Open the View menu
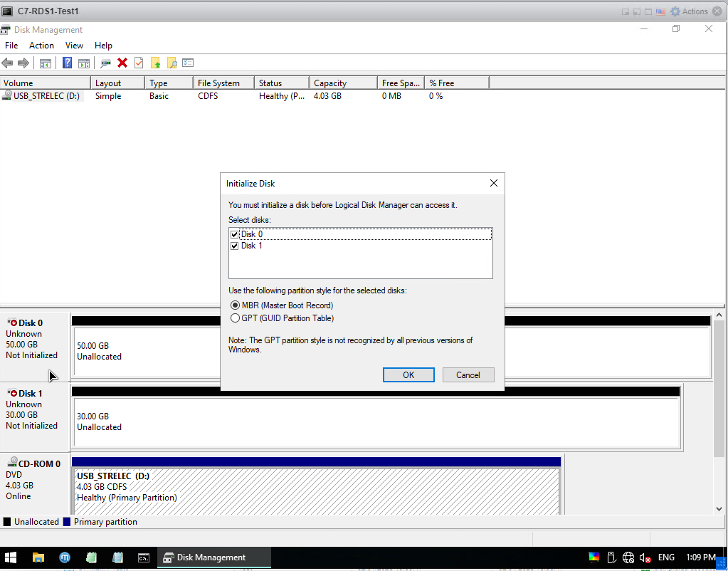 (x=74, y=46)
